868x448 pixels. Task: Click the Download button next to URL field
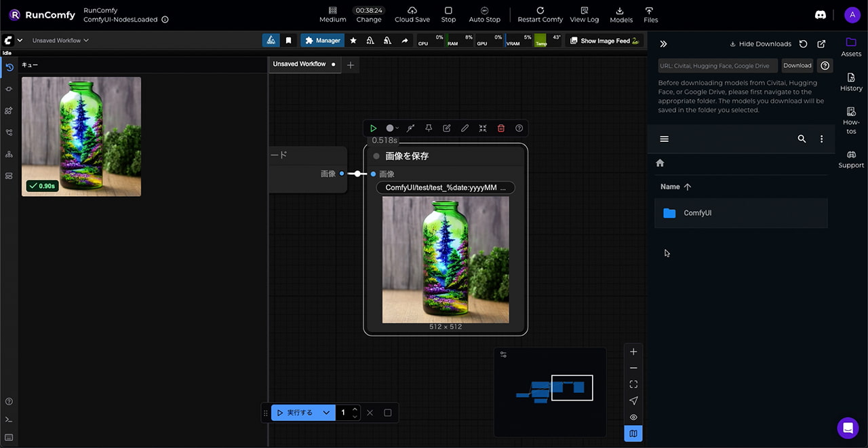click(x=797, y=66)
